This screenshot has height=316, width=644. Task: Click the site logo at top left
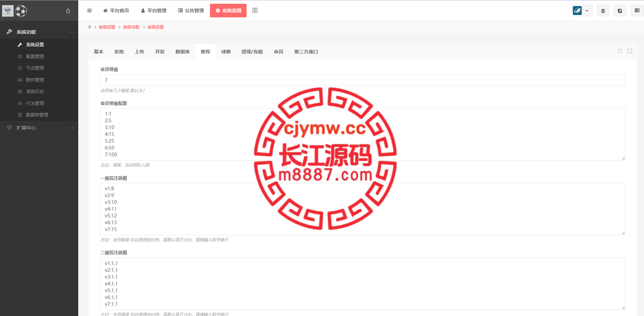(x=8, y=11)
